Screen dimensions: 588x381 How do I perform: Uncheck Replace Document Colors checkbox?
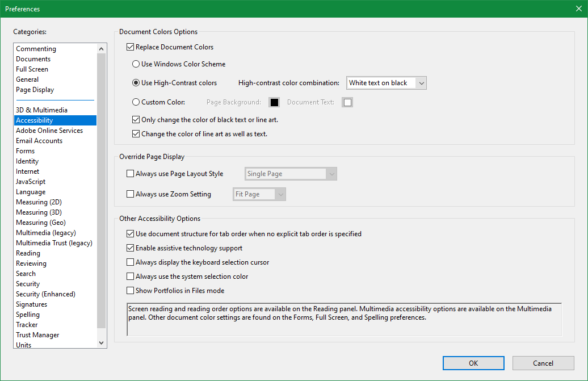130,47
